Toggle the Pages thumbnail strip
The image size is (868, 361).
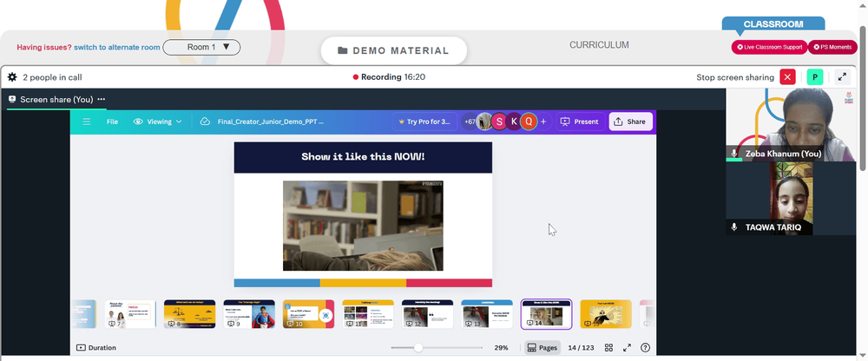(x=542, y=348)
